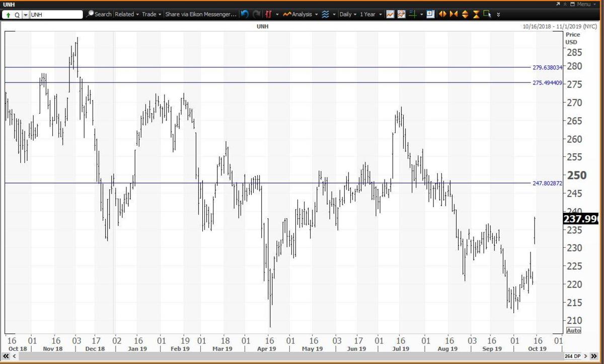Click the window icon left of Menu
This screenshot has height=364, width=604.
coord(573,4)
